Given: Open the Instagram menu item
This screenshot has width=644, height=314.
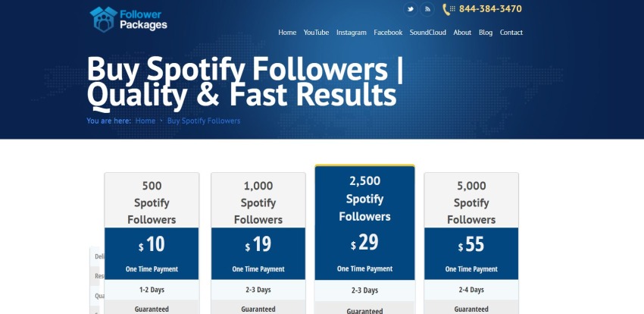Looking at the screenshot, I should click(351, 33).
